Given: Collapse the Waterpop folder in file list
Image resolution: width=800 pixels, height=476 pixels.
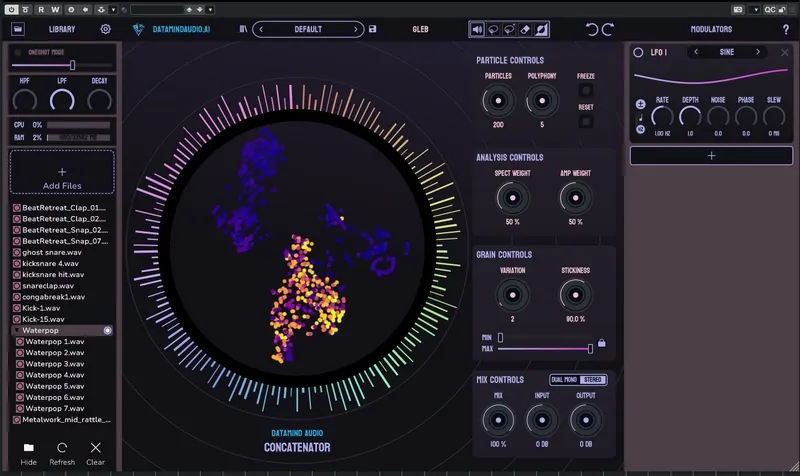Looking at the screenshot, I should (17, 329).
